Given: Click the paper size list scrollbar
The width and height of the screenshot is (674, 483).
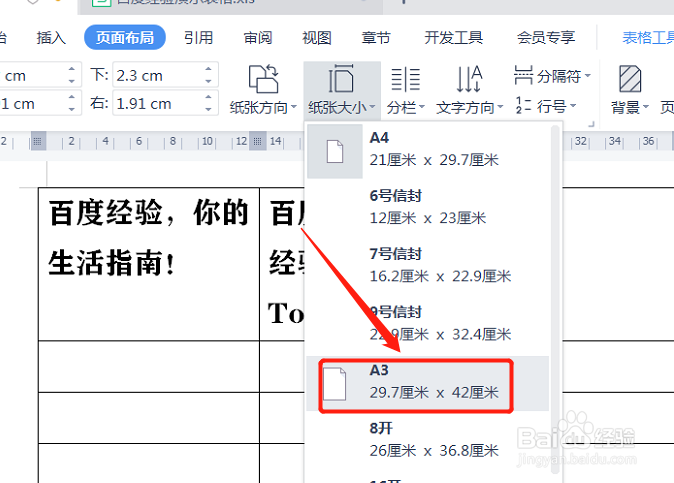Looking at the screenshot, I should (x=555, y=301).
